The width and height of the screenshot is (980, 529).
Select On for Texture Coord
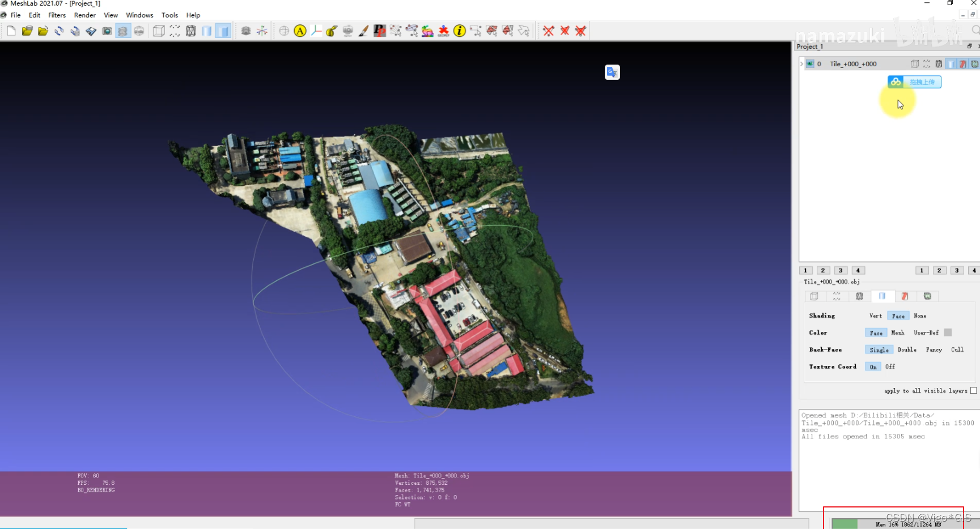(x=873, y=367)
